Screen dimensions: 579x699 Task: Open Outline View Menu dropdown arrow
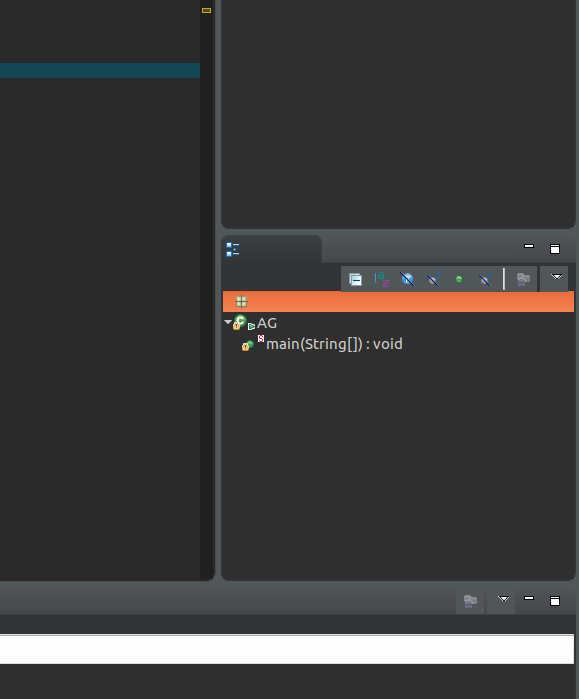(556, 277)
